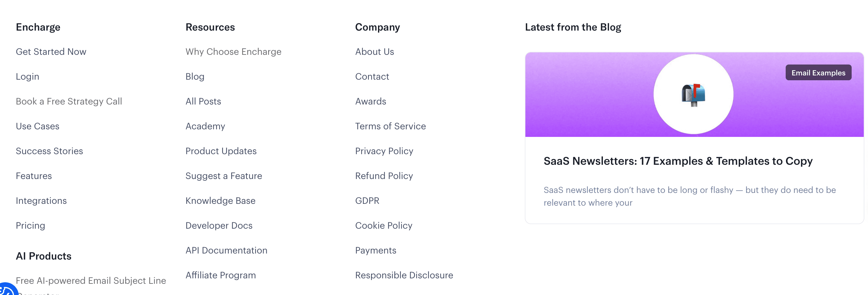The image size is (868, 295).
Task: Click the mailbox icon in blog card
Action: 693,95
